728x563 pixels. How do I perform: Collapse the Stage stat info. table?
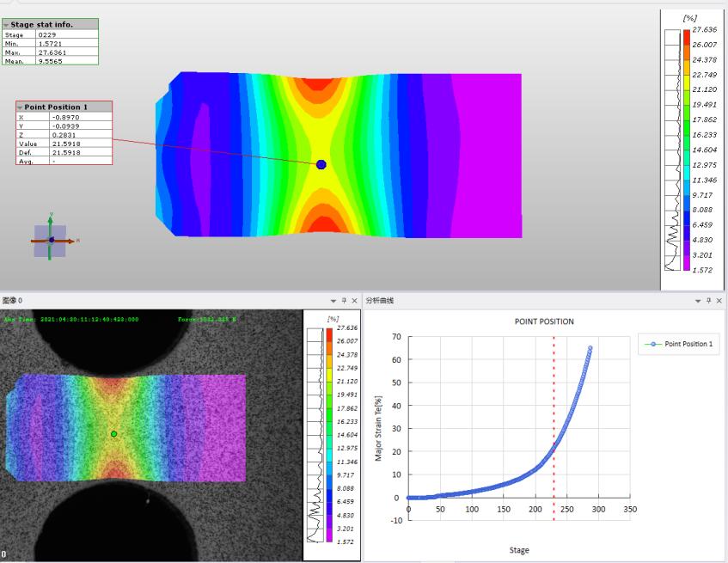[6, 25]
